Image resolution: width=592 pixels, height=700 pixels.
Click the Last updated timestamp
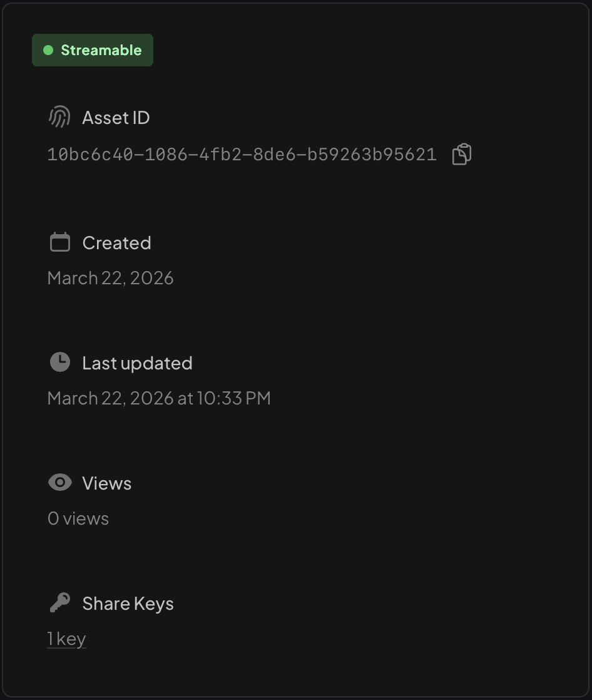click(x=158, y=398)
